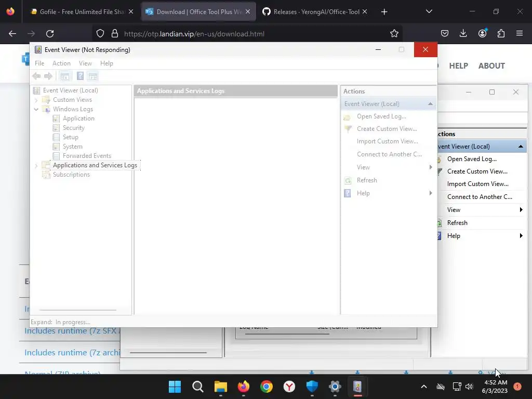Screen dimensions: 532x399
Task: Collapse Event Viewer (Local) header in background window
Action: tap(521, 147)
